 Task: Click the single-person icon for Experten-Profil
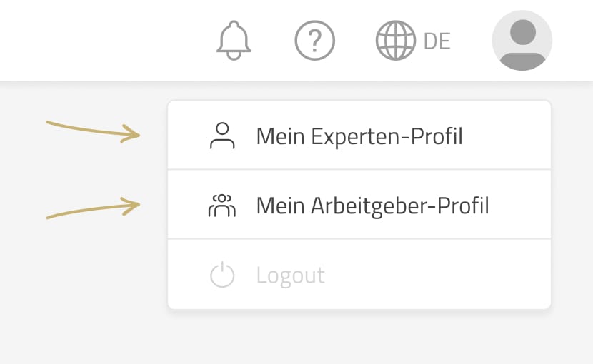[222, 136]
